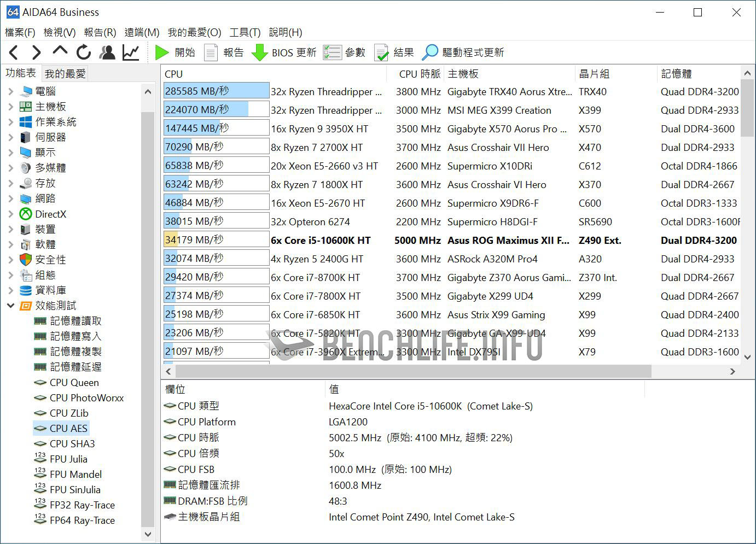Image resolution: width=756 pixels, height=544 pixels.
Task: Select CPU Queen benchmark in tree
Action: 74,382
